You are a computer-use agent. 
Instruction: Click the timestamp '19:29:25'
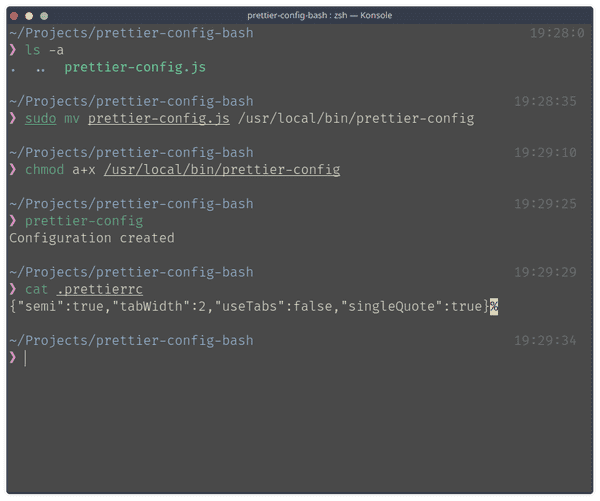click(x=545, y=204)
